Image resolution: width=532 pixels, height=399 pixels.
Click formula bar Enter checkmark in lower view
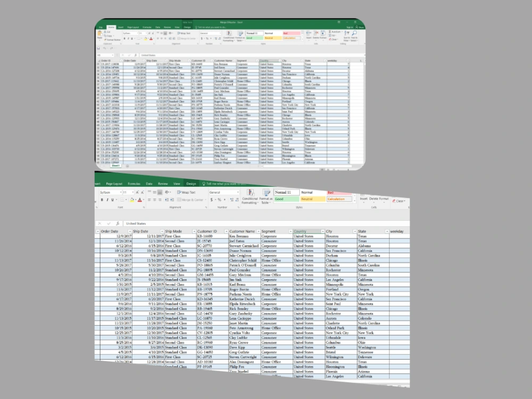pyautogui.click(x=109, y=223)
